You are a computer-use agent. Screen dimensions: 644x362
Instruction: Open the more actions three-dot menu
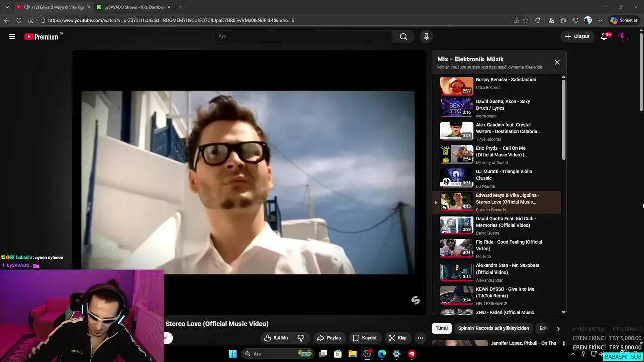[420, 338]
